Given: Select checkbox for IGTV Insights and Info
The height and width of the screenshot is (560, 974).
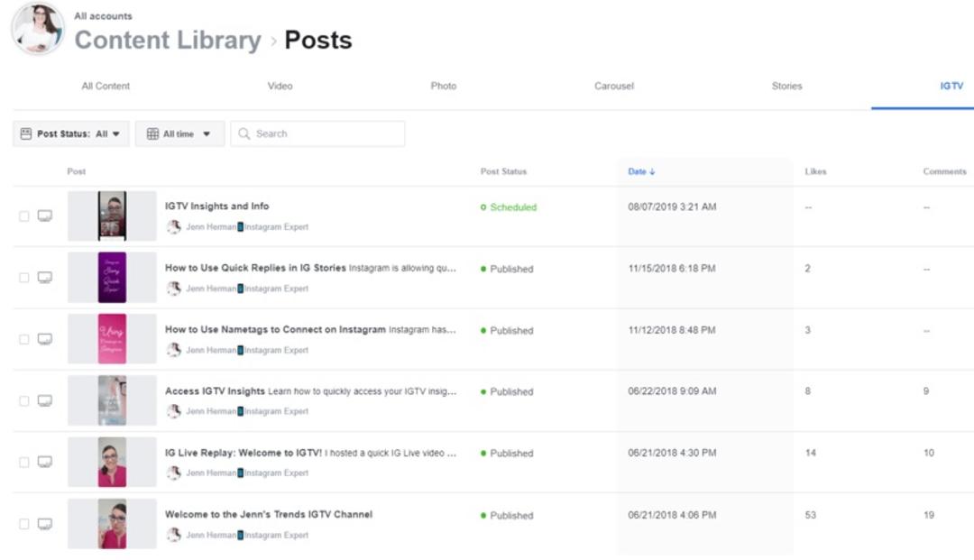Looking at the screenshot, I should pyautogui.click(x=24, y=216).
